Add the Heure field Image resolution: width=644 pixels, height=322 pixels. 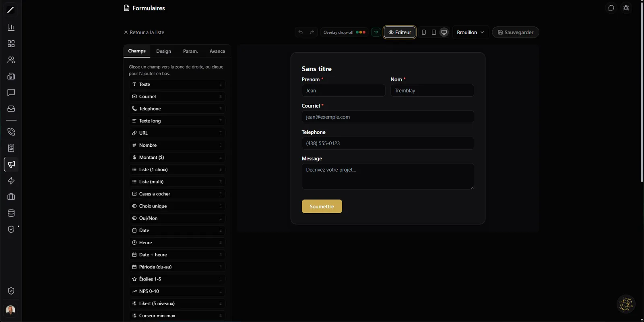tap(177, 243)
